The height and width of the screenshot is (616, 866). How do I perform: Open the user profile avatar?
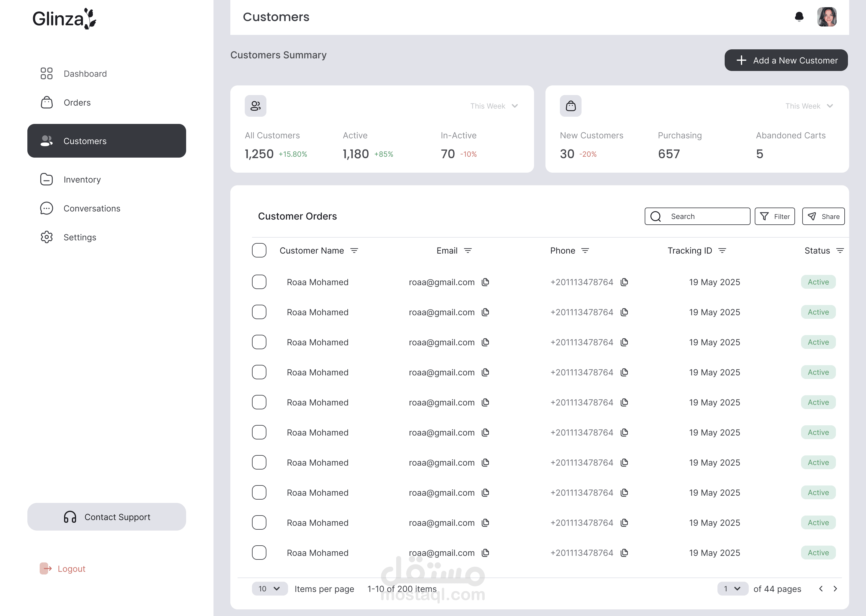tap(827, 17)
